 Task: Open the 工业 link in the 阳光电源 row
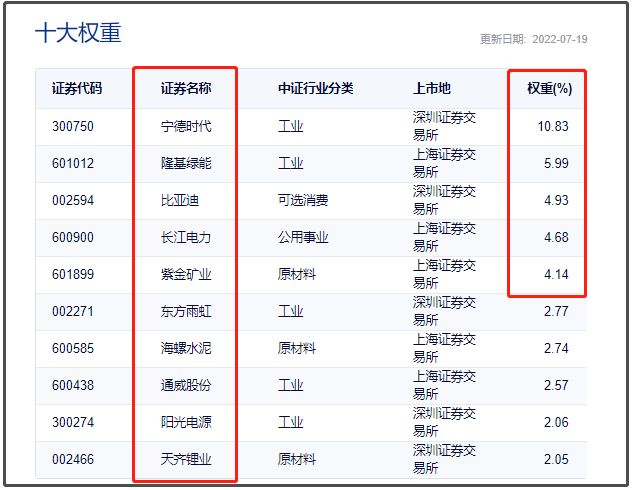click(x=290, y=422)
